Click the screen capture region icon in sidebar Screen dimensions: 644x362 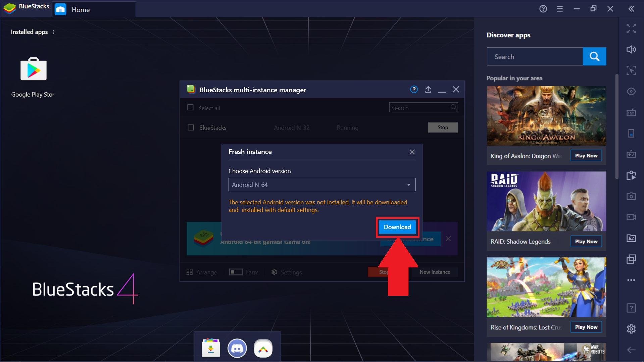631,70
